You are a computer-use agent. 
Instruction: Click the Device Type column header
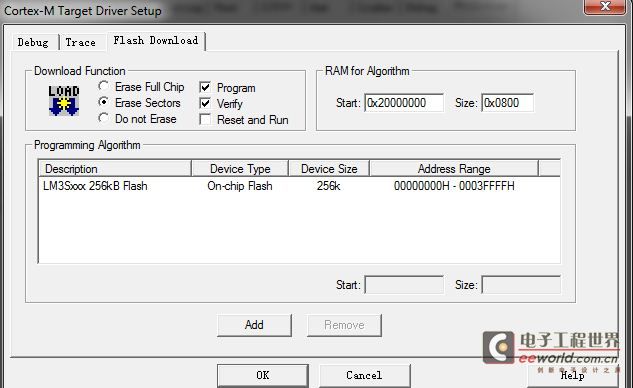240,168
